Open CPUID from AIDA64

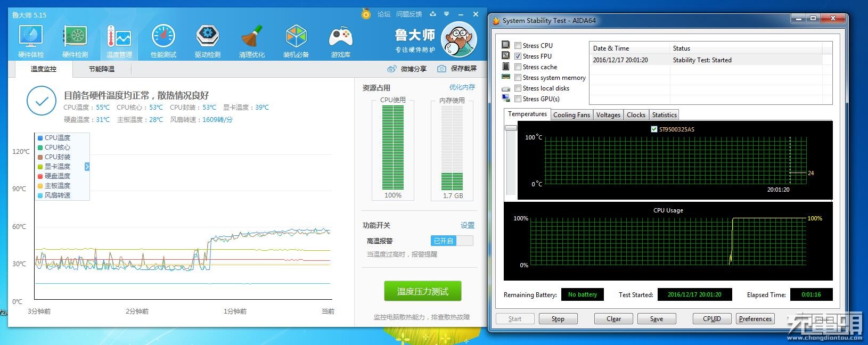711,319
